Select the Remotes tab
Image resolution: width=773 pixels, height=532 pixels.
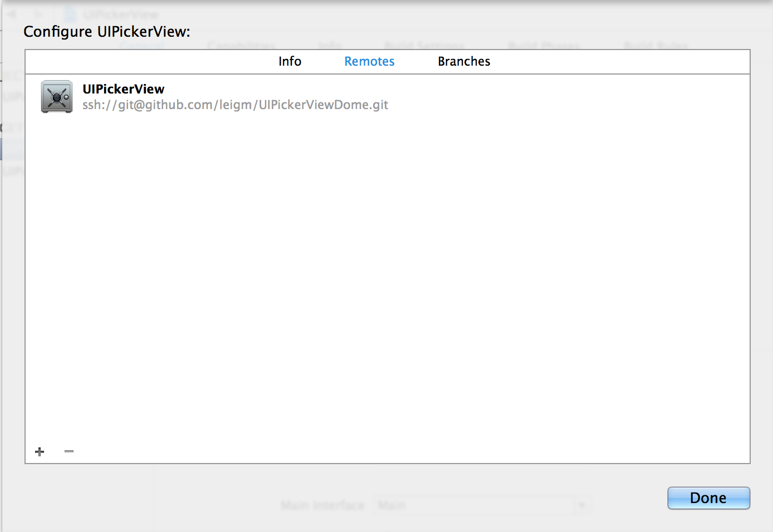point(369,61)
